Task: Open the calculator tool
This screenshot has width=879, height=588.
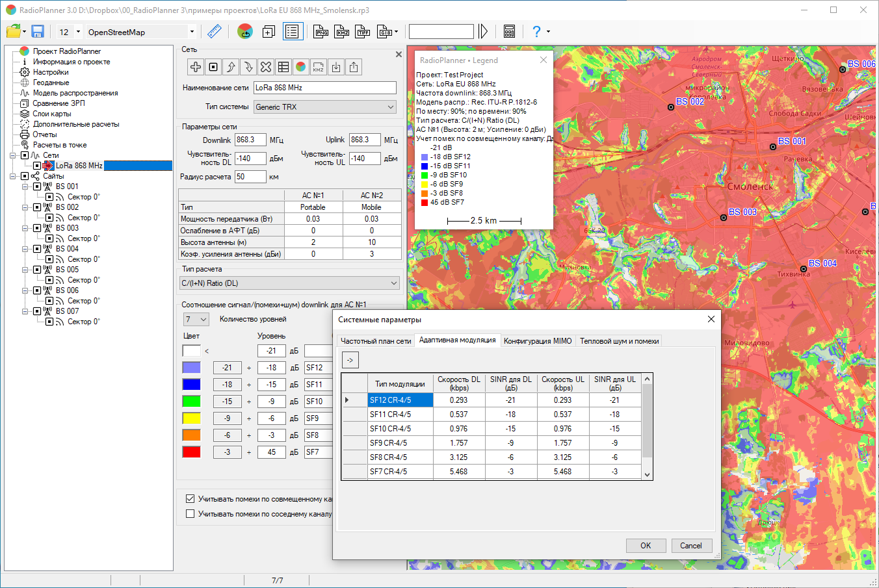Action: click(x=509, y=31)
